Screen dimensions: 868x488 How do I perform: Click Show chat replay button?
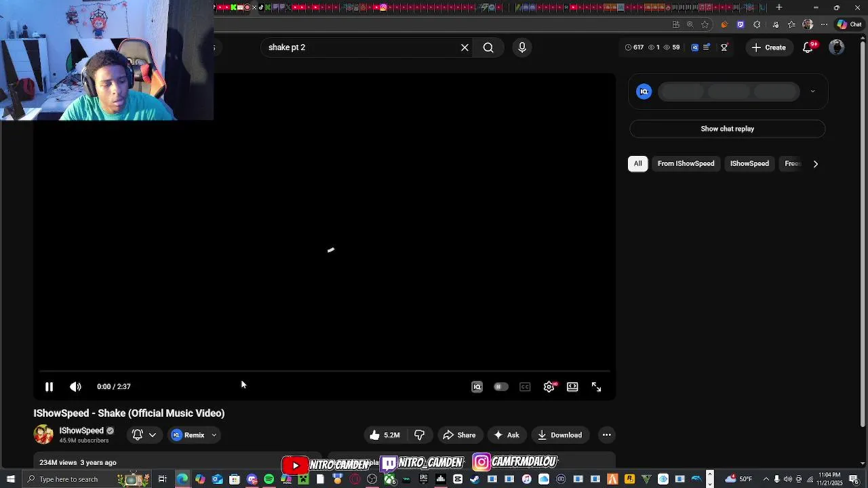[727, 129]
